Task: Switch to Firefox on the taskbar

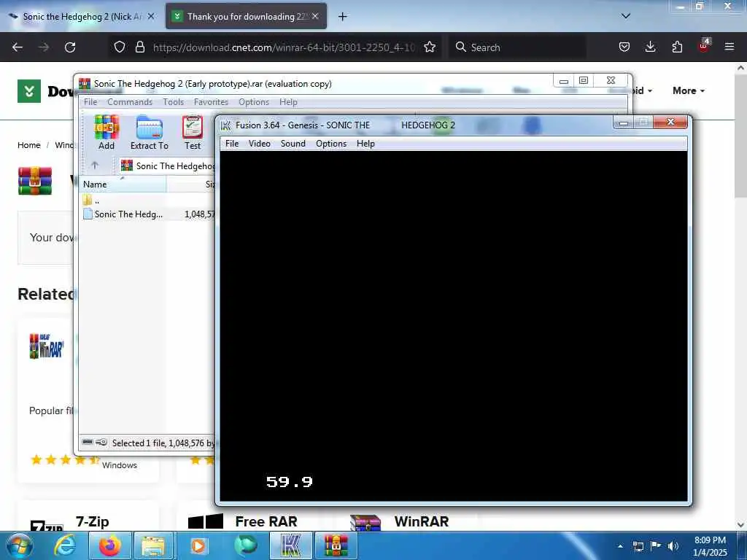Action: tap(109, 545)
